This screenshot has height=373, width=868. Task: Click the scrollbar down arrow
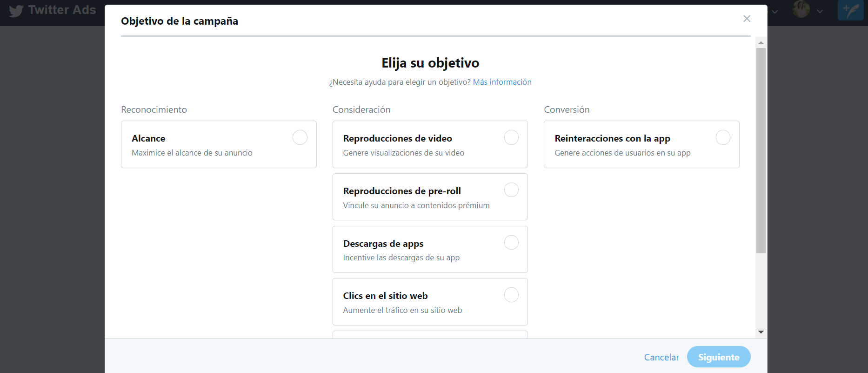point(761,332)
